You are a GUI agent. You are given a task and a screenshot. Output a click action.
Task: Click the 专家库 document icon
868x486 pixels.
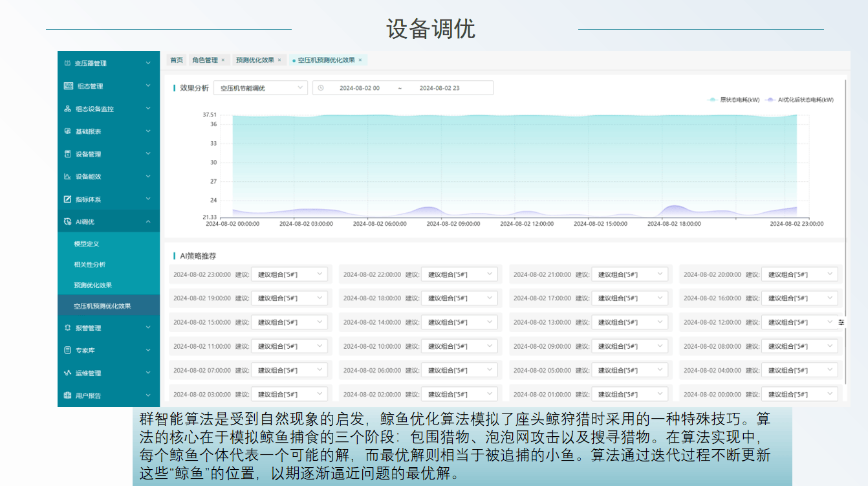click(68, 350)
